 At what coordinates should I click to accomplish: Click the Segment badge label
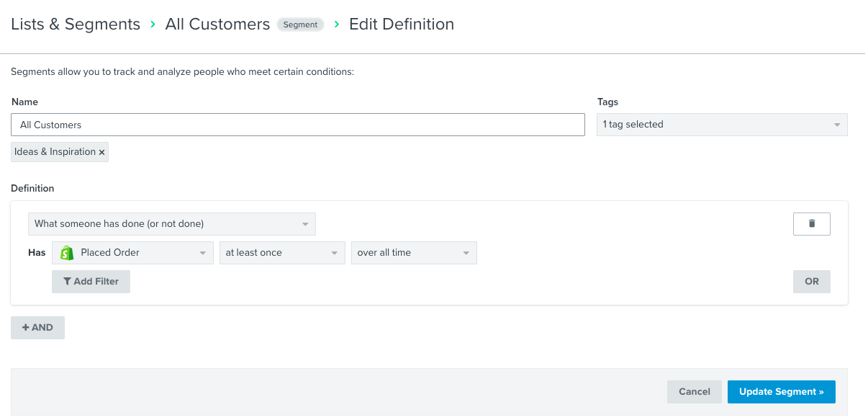click(x=300, y=24)
